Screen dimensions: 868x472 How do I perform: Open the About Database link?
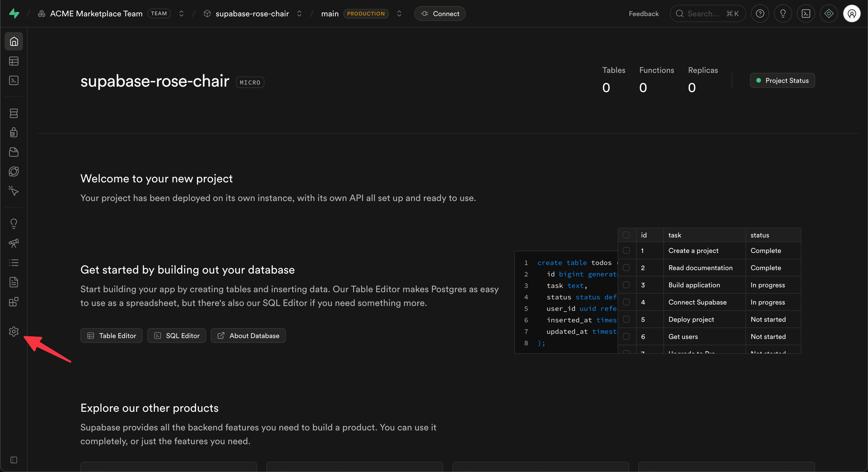(248, 336)
